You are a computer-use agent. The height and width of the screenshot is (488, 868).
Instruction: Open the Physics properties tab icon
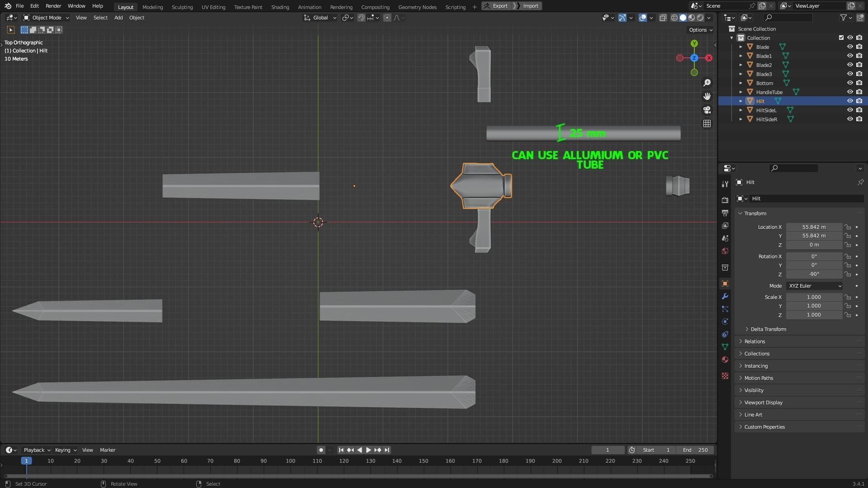click(725, 322)
